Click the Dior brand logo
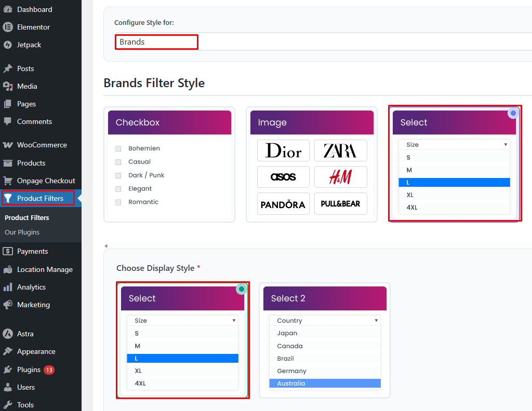Screen dimensions: 532x411 283,150
